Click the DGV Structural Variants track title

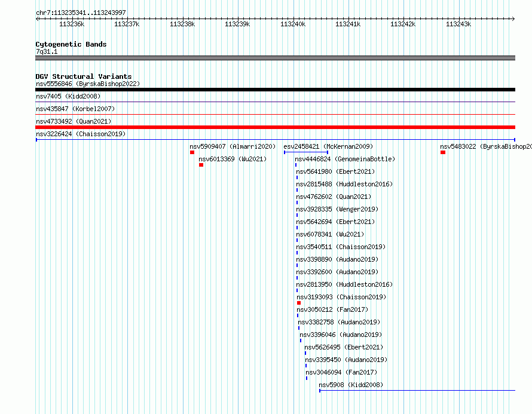pos(84,76)
